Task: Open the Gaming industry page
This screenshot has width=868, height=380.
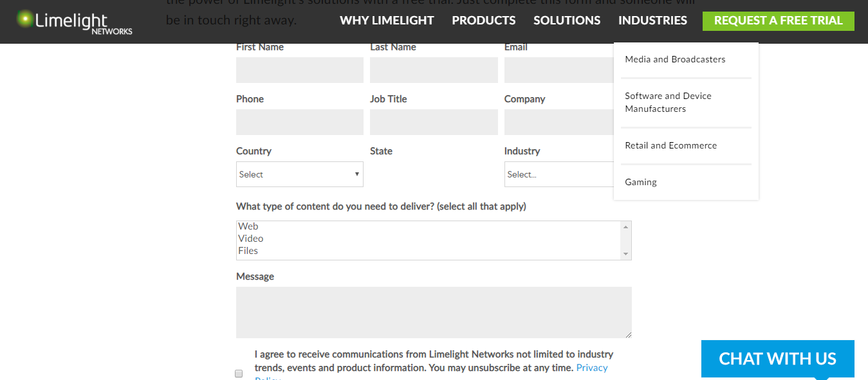Action: (x=641, y=182)
